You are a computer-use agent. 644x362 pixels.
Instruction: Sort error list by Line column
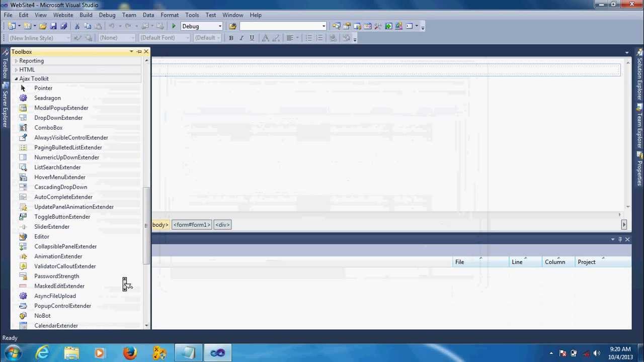(x=526, y=262)
